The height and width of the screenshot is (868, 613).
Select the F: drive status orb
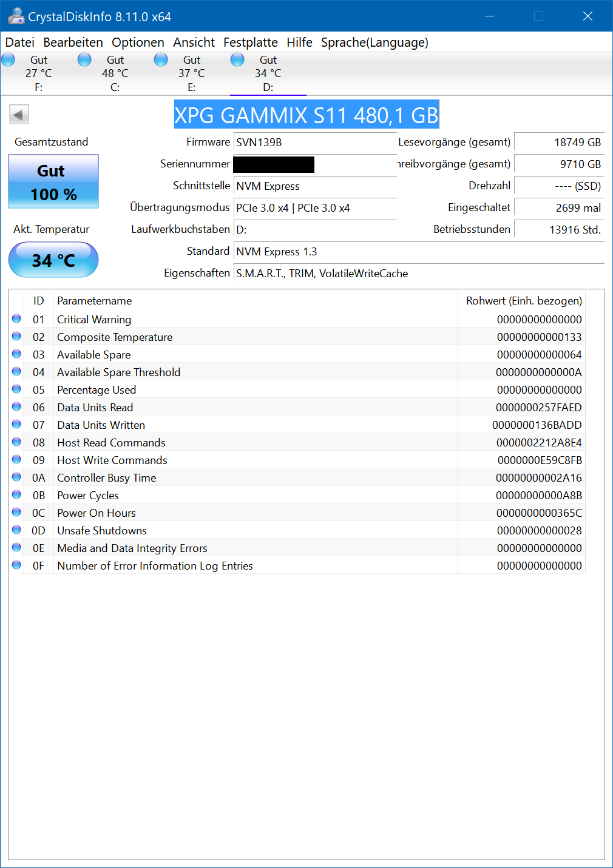coord(8,59)
